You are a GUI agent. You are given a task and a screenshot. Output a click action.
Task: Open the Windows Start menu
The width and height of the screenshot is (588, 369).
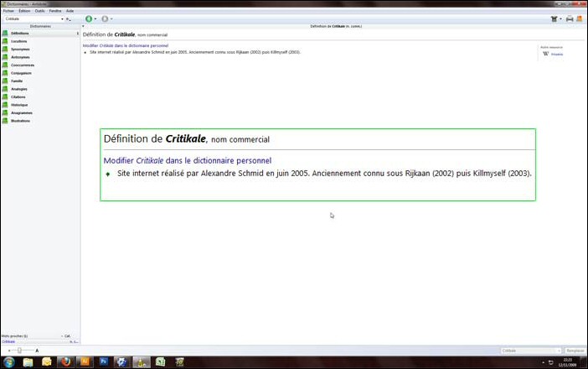pos(8,361)
